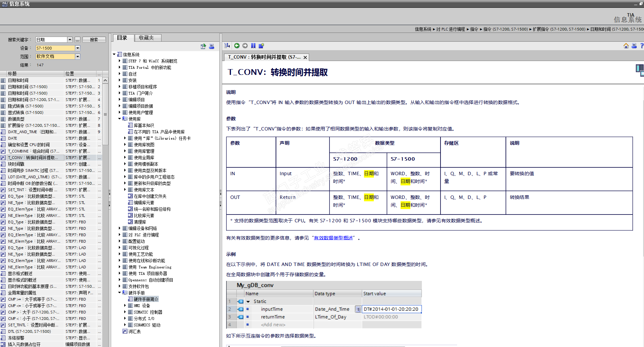Select tree item 编辑设备和网络
This screenshot has height=347, width=644.
click(143, 228)
